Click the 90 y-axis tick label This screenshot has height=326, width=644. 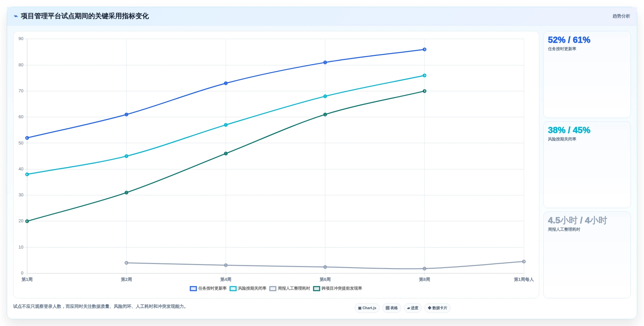pos(21,39)
